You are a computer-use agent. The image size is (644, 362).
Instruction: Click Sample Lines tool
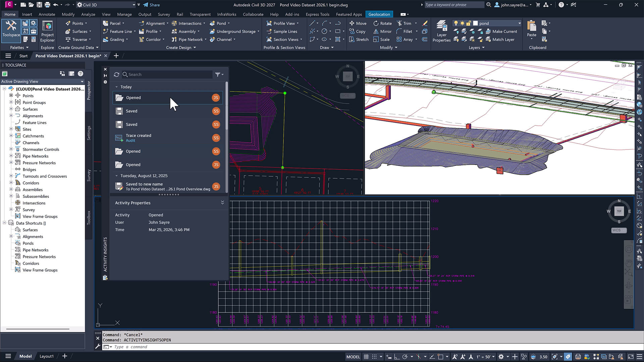point(282,31)
